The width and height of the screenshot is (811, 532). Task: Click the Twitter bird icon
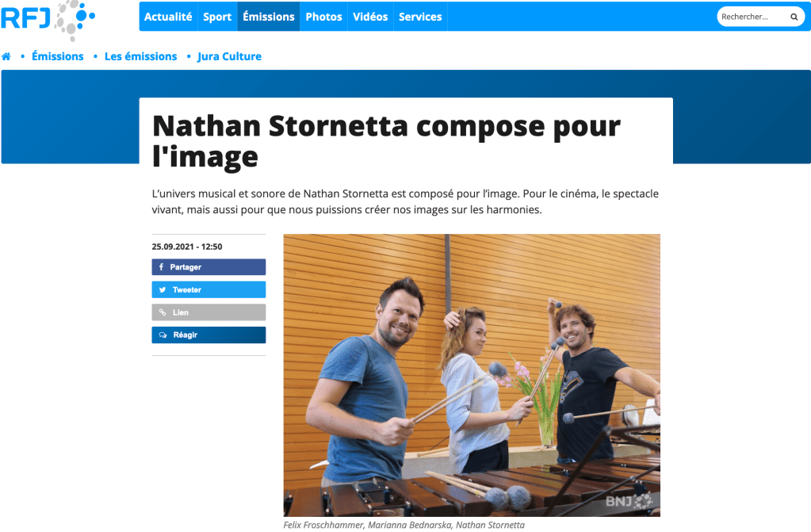click(163, 290)
